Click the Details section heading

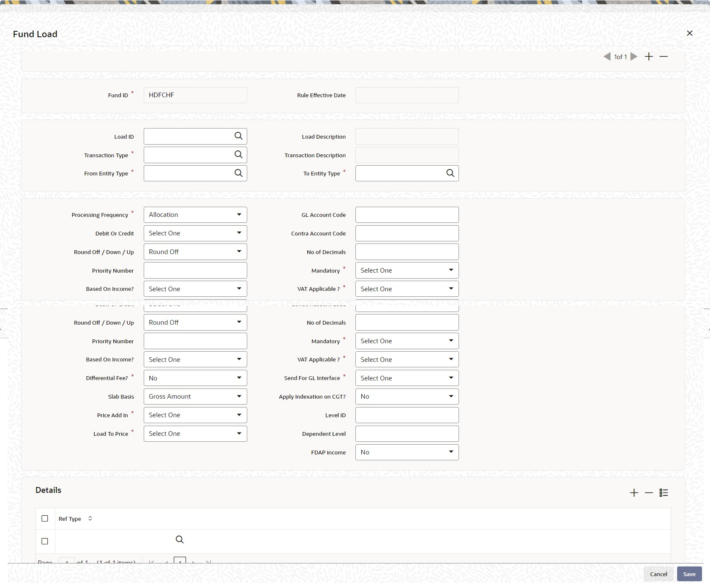[48, 490]
